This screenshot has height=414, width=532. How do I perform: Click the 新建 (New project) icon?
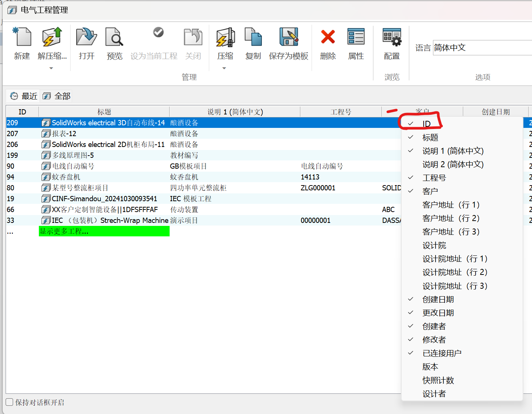(22, 38)
